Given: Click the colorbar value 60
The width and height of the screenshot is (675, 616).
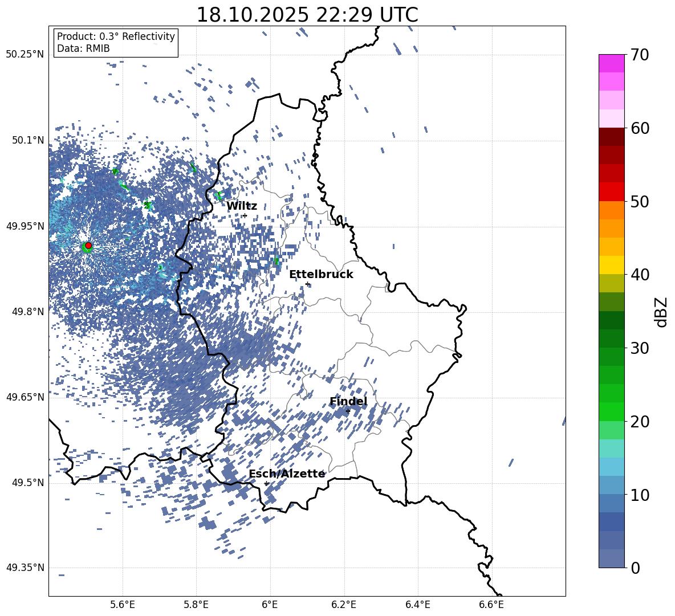Looking at the screenshot, I should pyautogui.click(x=640, y=128).
